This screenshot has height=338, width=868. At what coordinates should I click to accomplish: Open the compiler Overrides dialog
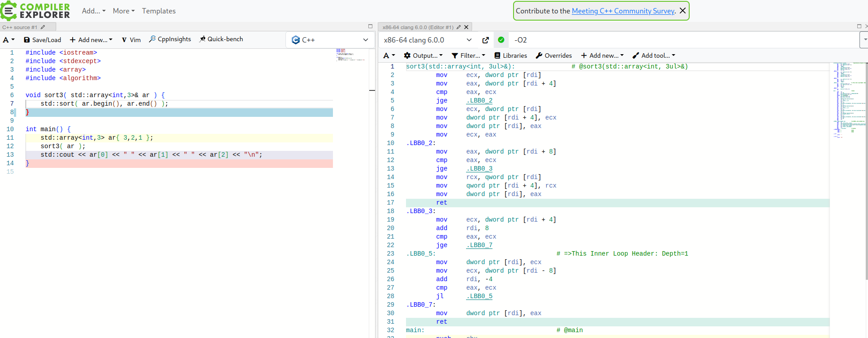click(554, 56)
